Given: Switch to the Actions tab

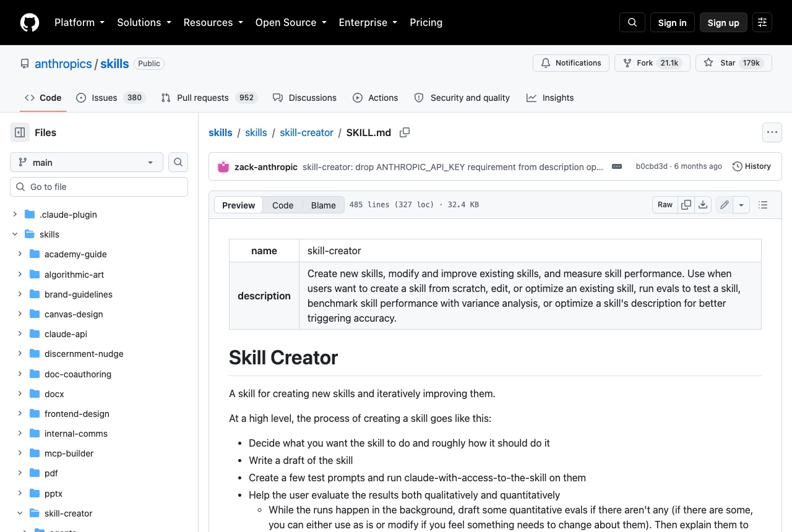Looking at the screenshot, I should [376, 98].
